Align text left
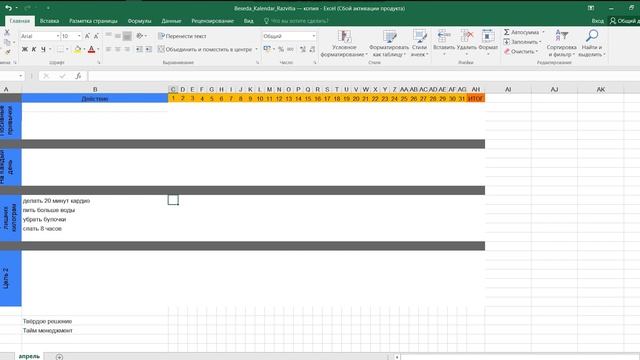This screenshot has height=360, width=640. (109, 49)
